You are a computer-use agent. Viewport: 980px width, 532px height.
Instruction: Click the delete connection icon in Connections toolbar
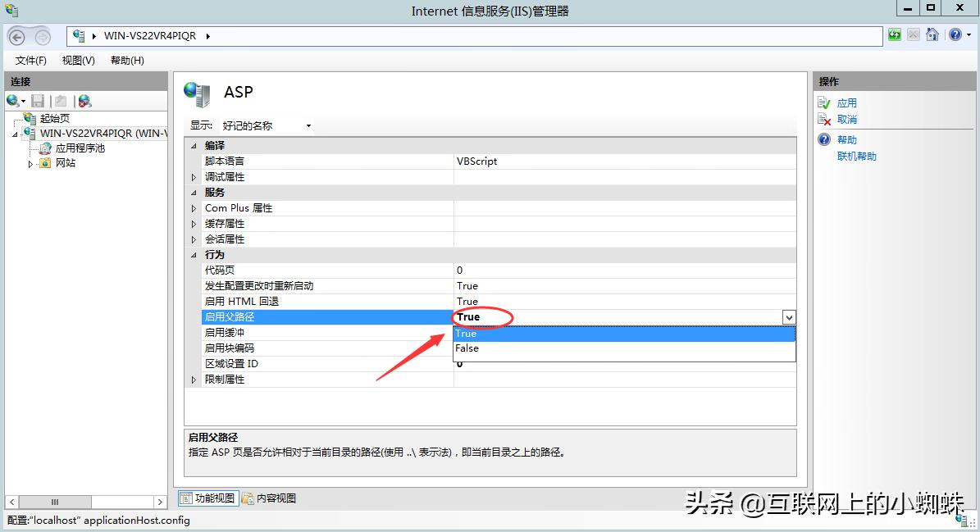[84, 100]
